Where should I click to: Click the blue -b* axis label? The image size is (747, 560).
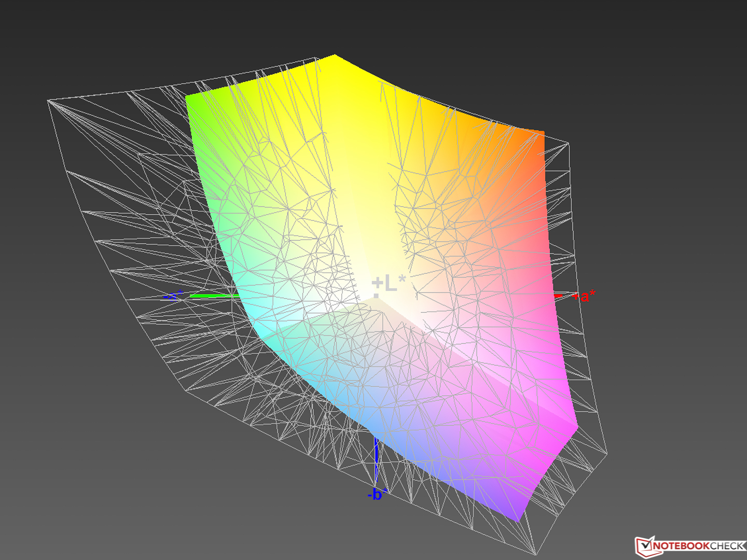tap(377, 494)
